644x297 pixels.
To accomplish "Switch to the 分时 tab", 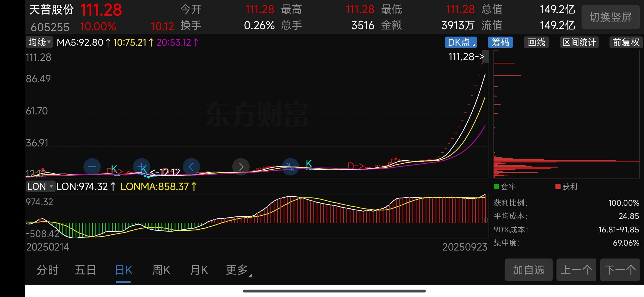I will pos(48,270).
